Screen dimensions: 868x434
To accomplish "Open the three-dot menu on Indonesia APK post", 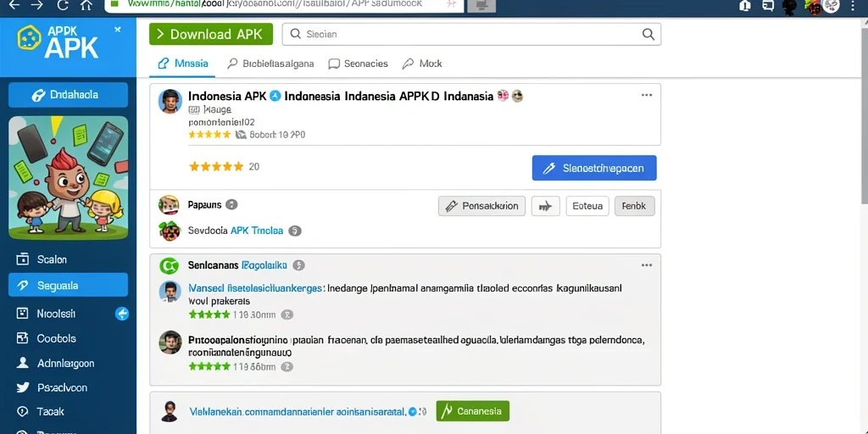I will point(647,95).
